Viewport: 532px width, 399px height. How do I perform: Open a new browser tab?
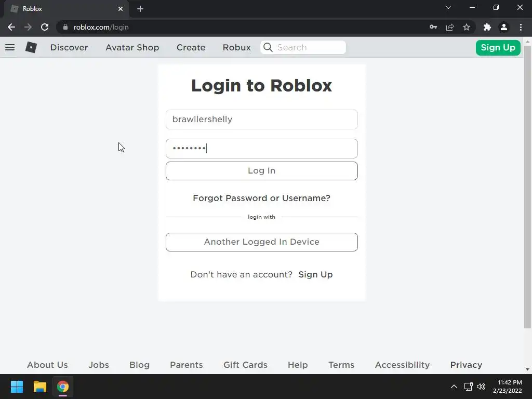[x=140, y=9]
